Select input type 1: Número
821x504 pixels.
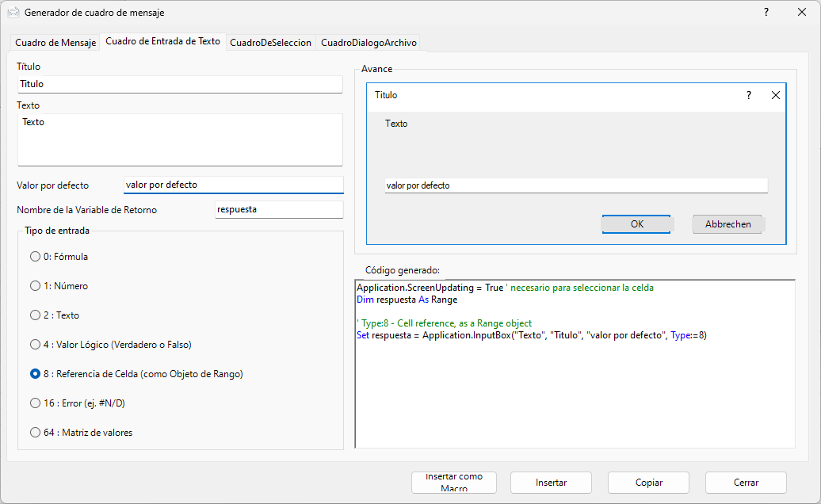point(59,286)
